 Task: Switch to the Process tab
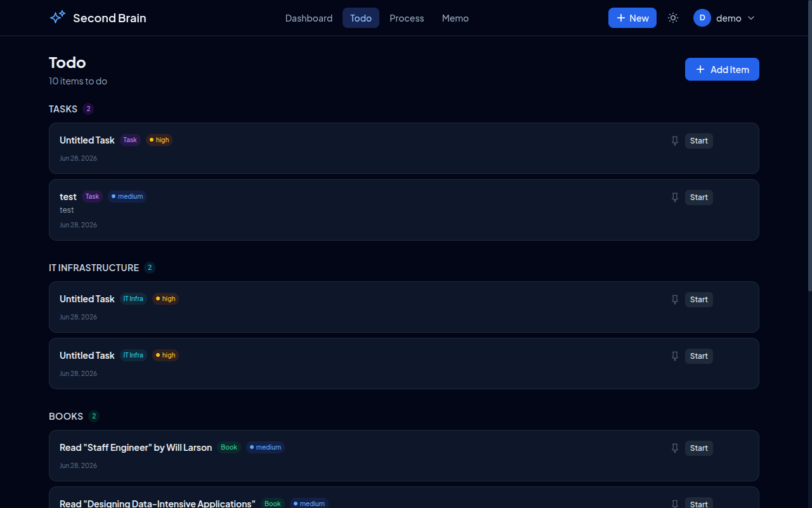[x=407, y=18]
